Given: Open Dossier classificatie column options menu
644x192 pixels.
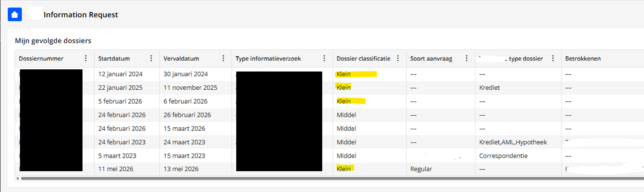Looking at the screenshot, I should coord(398,59).
